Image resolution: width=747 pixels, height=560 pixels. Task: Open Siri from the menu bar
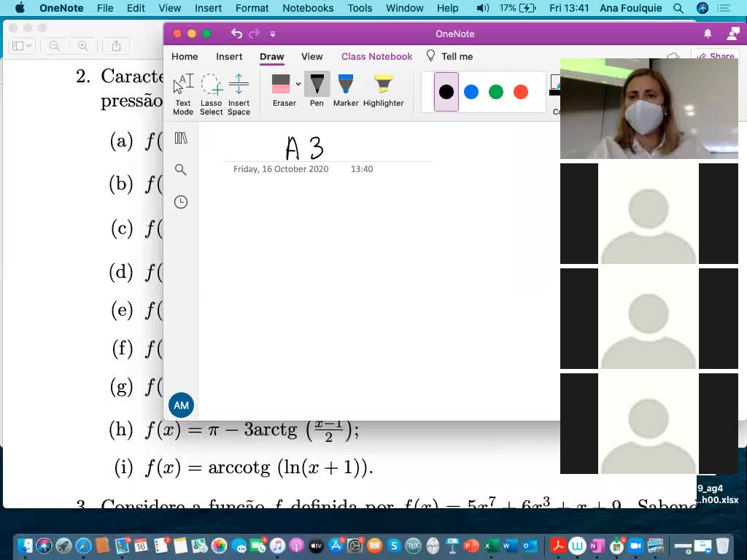click(x=703, y=8)
